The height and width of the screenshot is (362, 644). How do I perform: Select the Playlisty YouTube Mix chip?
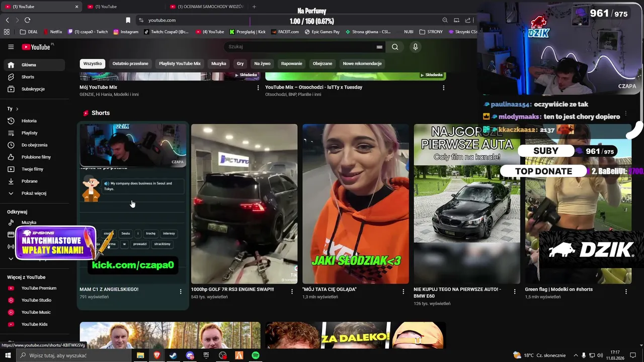pos(180,64)
